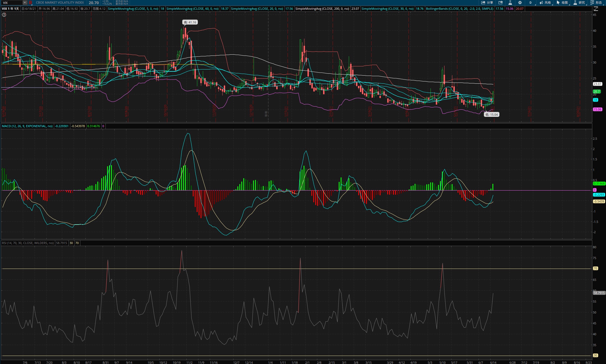Click the VIX symbol input field
The image size is (606, 364).
click(12, 3)
